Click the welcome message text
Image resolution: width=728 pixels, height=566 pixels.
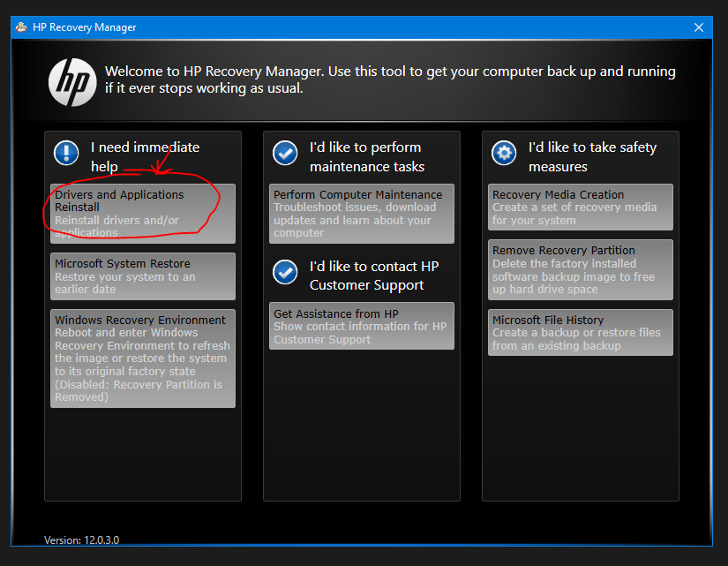[388, 80]
